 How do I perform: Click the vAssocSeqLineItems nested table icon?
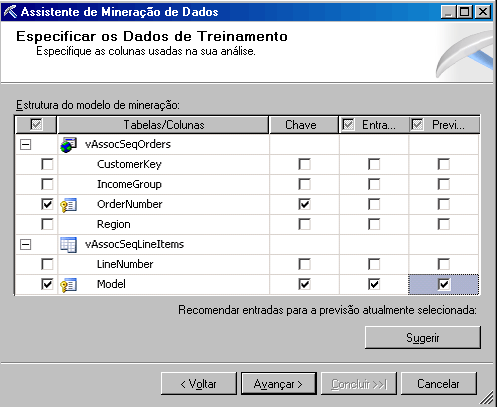(69, 245)
